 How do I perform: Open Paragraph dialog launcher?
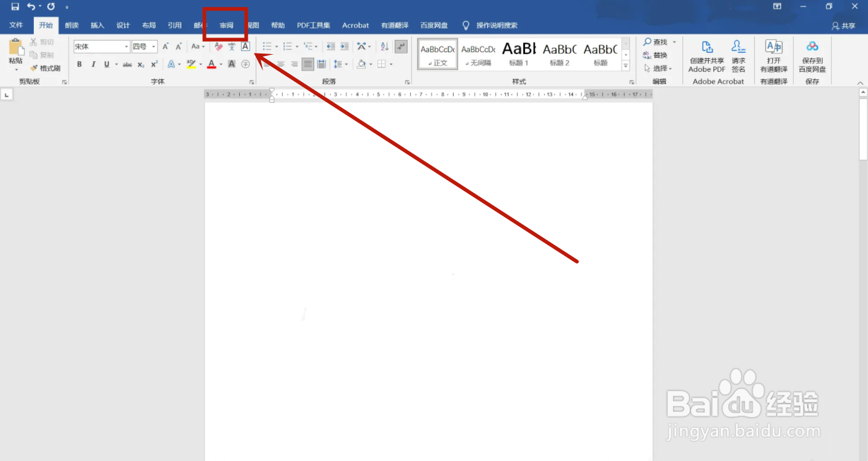coord(408,82)
